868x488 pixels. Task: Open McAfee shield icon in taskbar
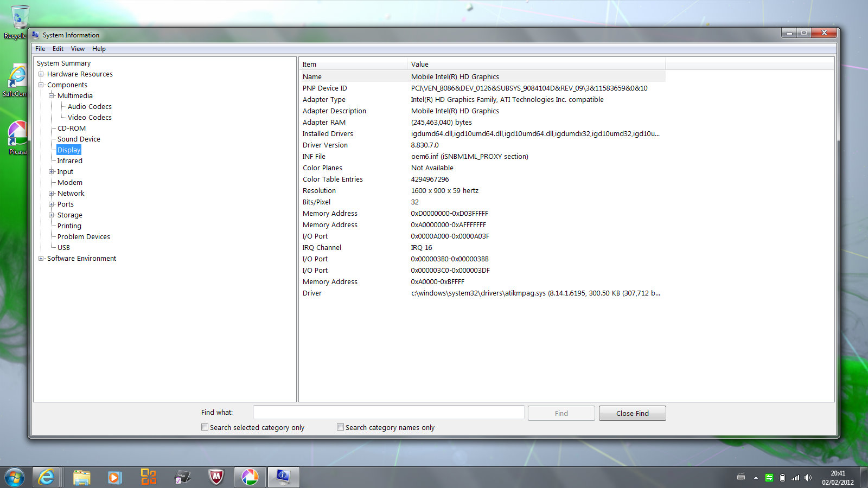click(216, 477)
